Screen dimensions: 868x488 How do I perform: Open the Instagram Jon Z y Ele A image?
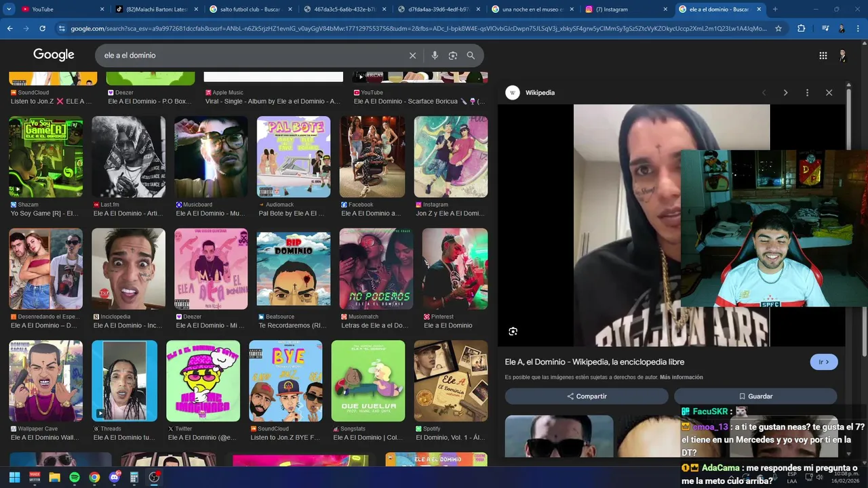(451, 157)
